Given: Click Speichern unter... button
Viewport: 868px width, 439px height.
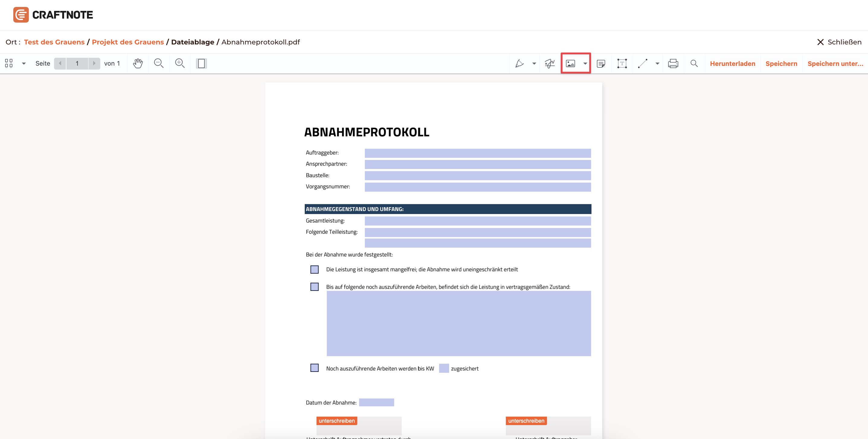Looking at the screenshot, I should pos(835,63).
